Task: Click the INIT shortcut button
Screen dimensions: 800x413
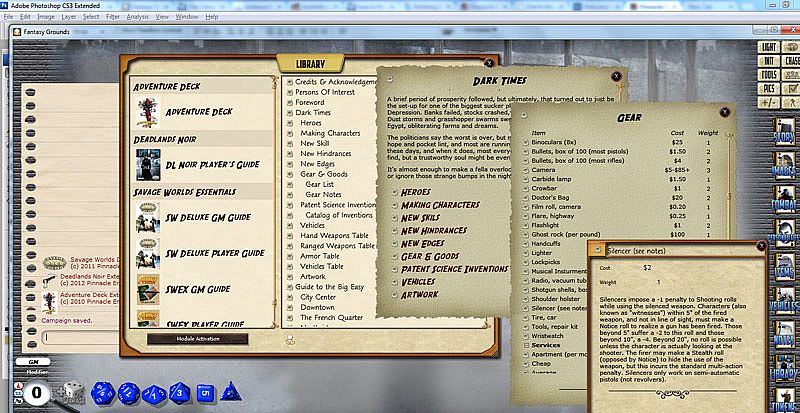Action: 768,61
